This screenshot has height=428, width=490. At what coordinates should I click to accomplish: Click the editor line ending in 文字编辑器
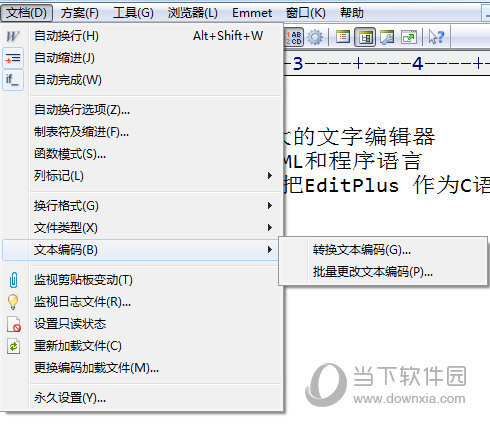(359, 137)
